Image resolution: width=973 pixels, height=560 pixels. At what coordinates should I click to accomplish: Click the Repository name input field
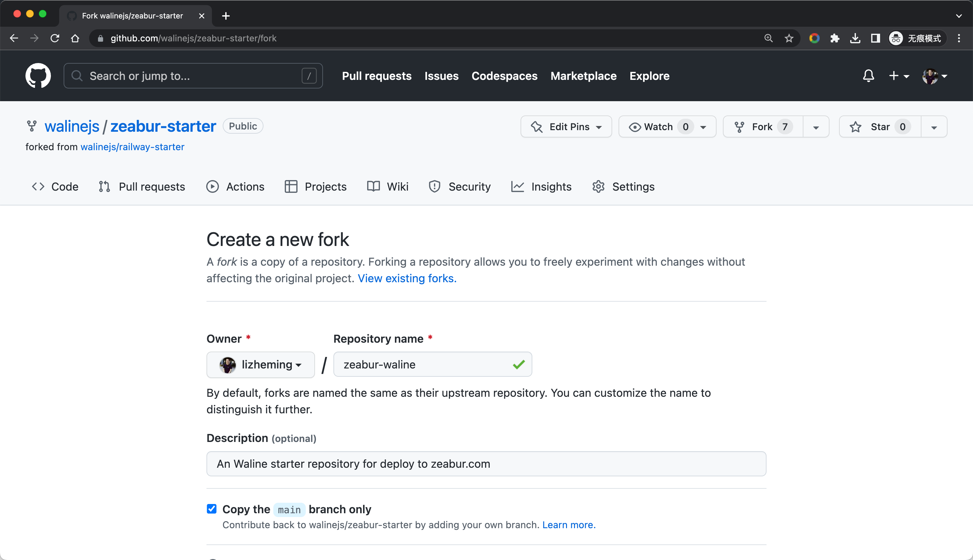click(423, 365)
